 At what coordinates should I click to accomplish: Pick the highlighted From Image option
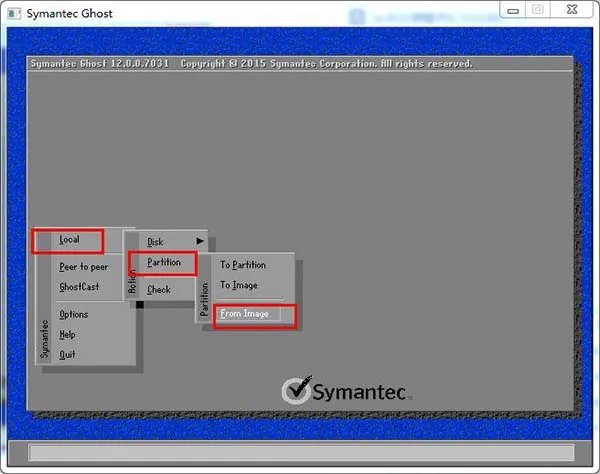244,314
